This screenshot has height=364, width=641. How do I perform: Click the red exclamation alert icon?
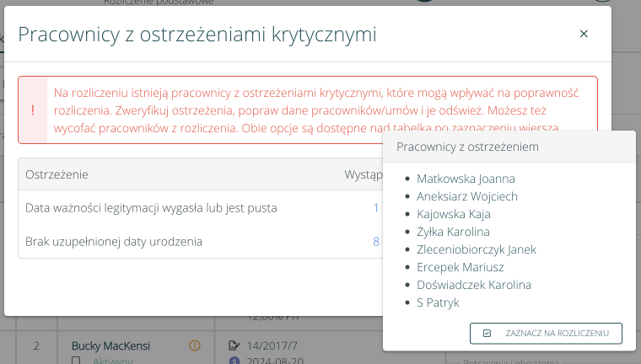[33, 110]
